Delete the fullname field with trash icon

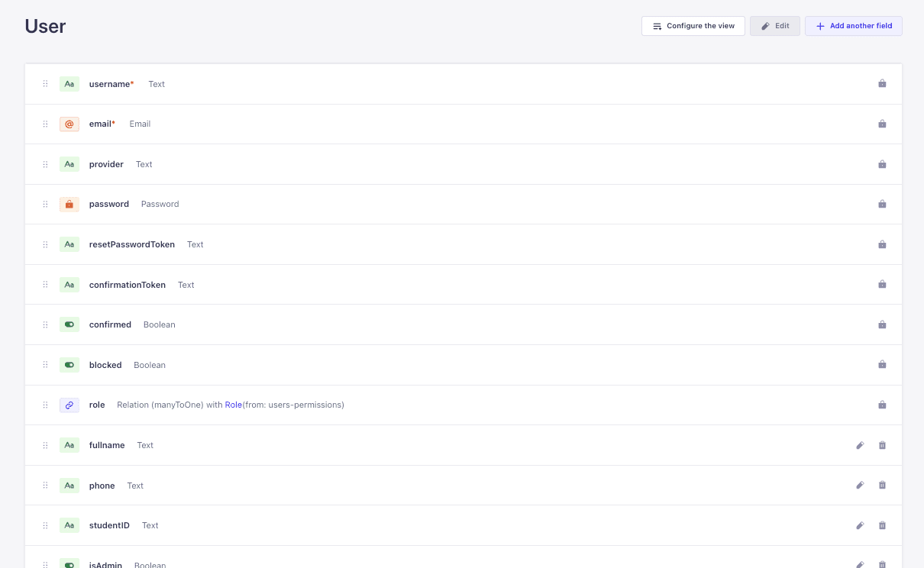click(882, 445)
